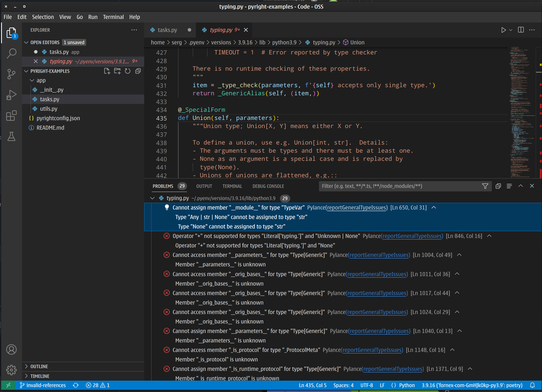This screenshot has width=542, height=392.
Task: Open the Terminal menu
Action: pos(113,17)
